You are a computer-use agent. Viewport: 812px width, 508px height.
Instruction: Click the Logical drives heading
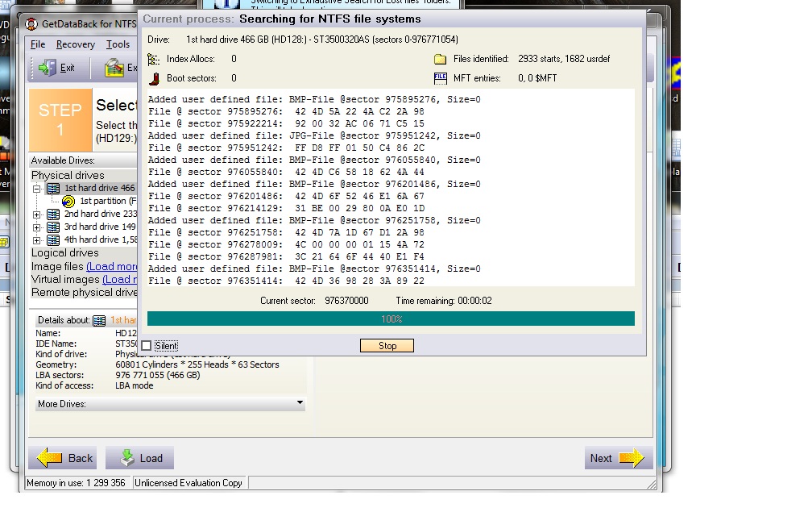64,253
